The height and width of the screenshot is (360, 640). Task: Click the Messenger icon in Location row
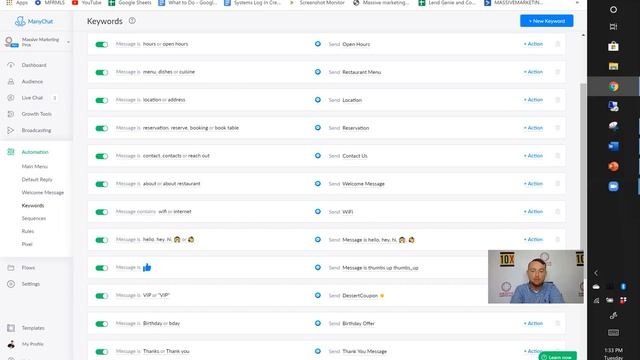pyautogui.click(x=318, y=100)
